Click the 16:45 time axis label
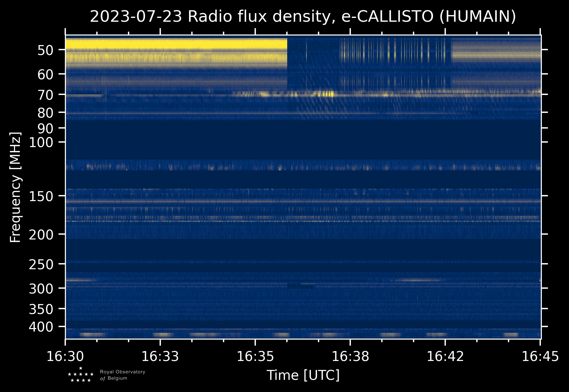 [x=540, y=357]
